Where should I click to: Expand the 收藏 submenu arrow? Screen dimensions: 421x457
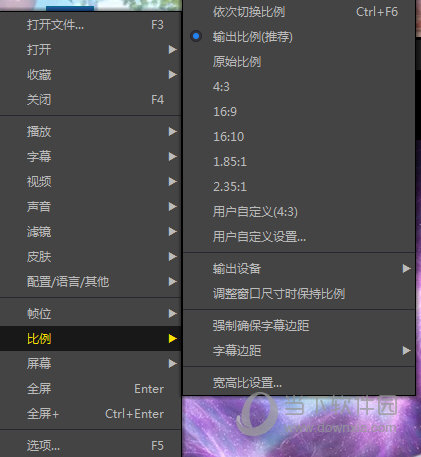(172, 74)
